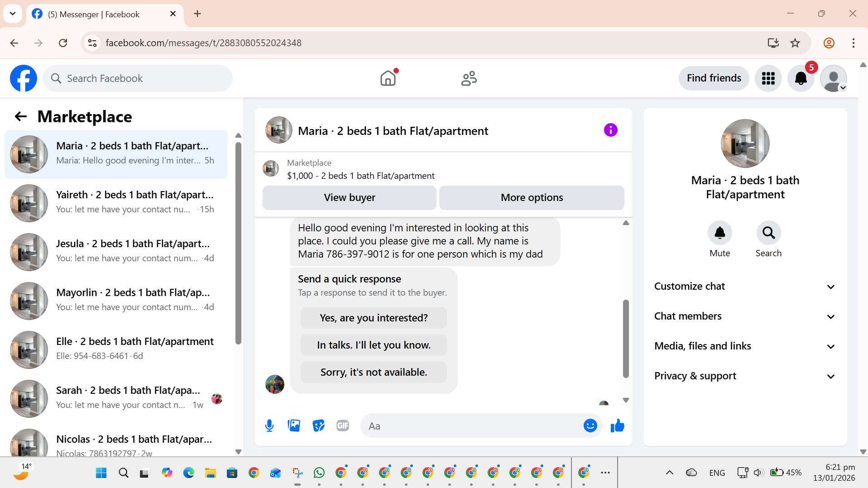
Task: Open Windows Start menu
Action: (101, 473)
